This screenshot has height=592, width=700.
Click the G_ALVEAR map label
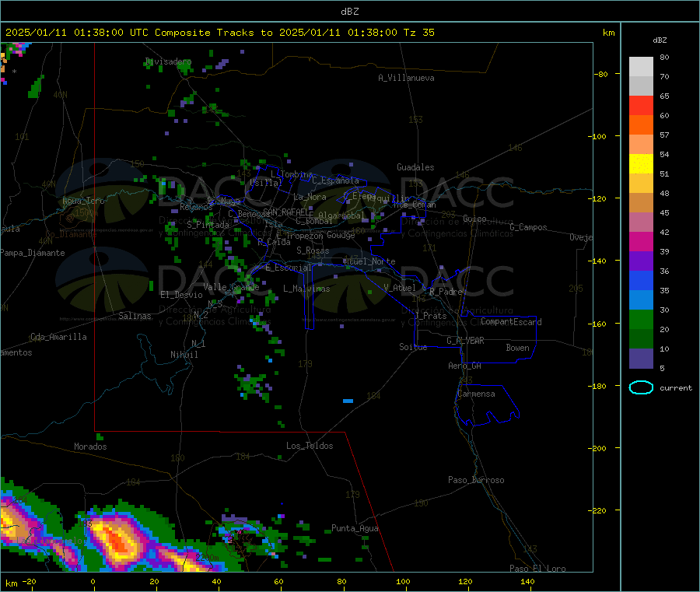[x=465, y=341]
